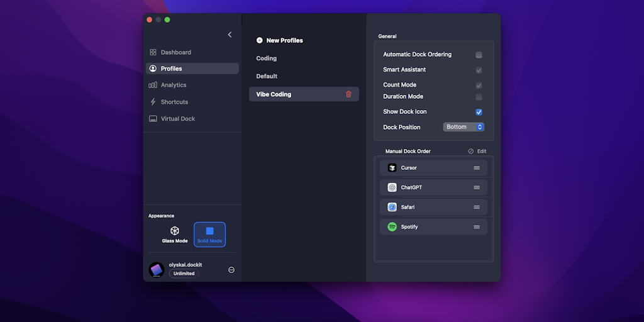Click the Safari app icon
Viewport: 644px width, 322px height.
coord(392,207)
